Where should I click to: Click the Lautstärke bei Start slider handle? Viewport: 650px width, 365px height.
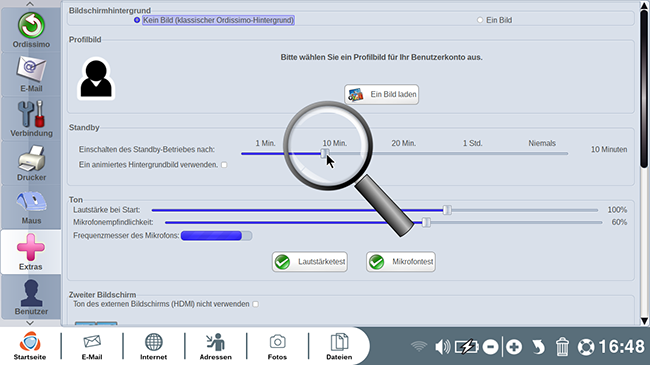[x=447, y=210]
